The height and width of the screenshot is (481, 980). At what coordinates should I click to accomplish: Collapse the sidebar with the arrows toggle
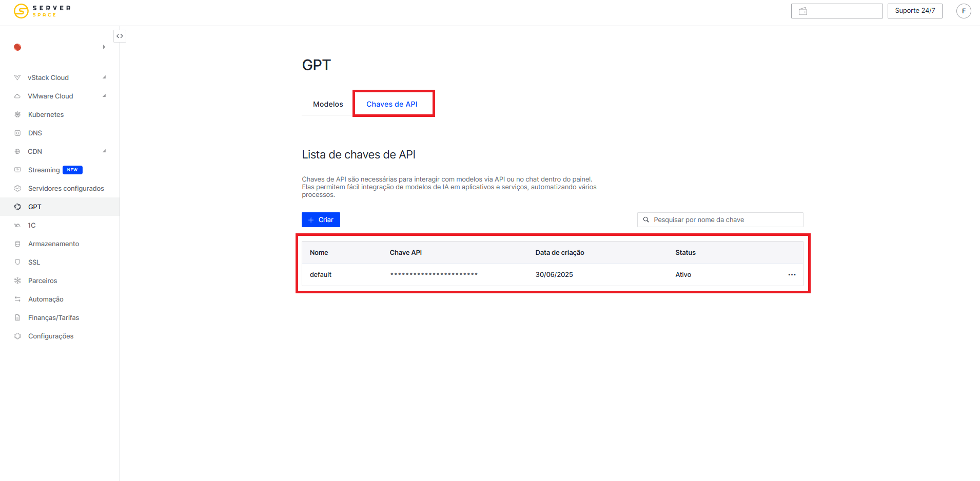(120, 36)
